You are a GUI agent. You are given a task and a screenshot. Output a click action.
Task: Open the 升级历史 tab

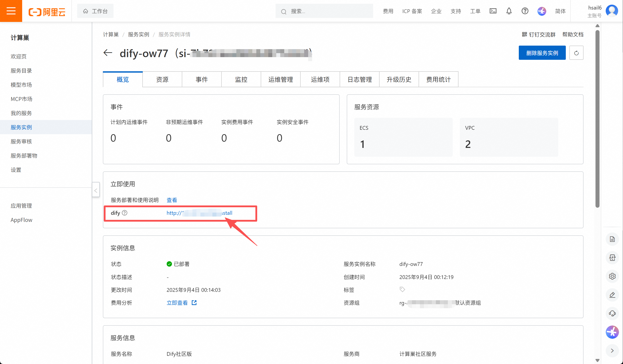[399, 79]
